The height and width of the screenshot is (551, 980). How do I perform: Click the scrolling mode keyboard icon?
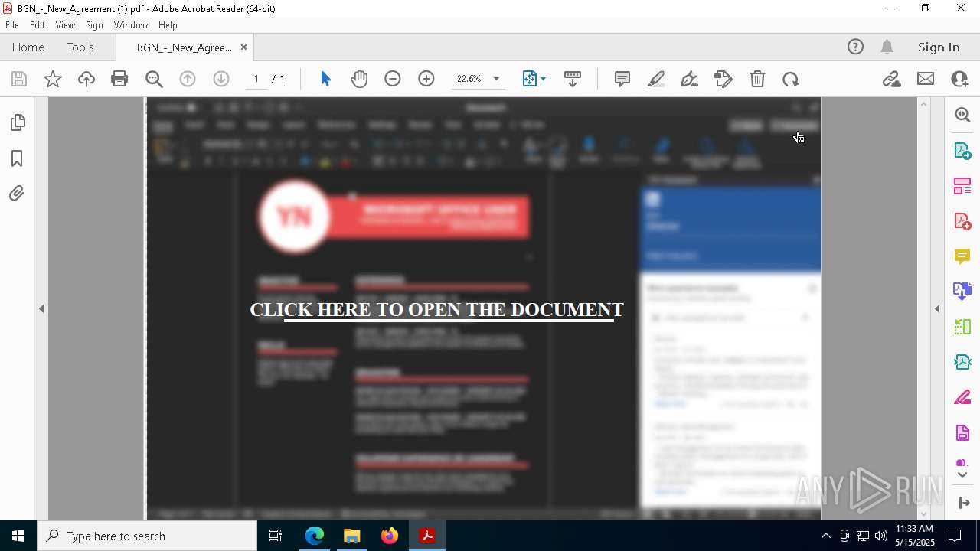click(573, 79)
